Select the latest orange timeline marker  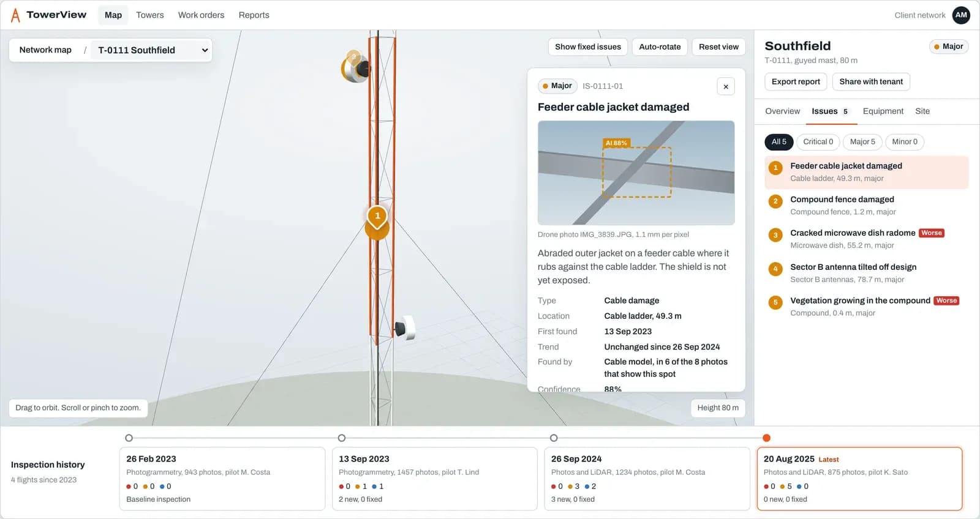[x=766, y=438]
